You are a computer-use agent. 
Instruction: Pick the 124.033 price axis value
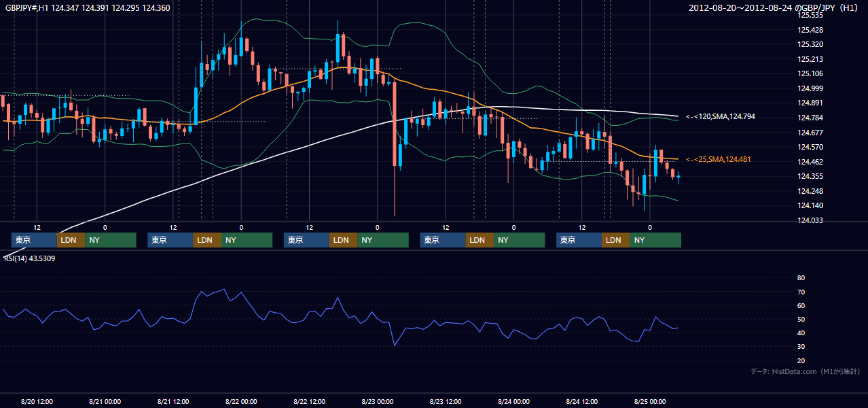pos(810,220)
